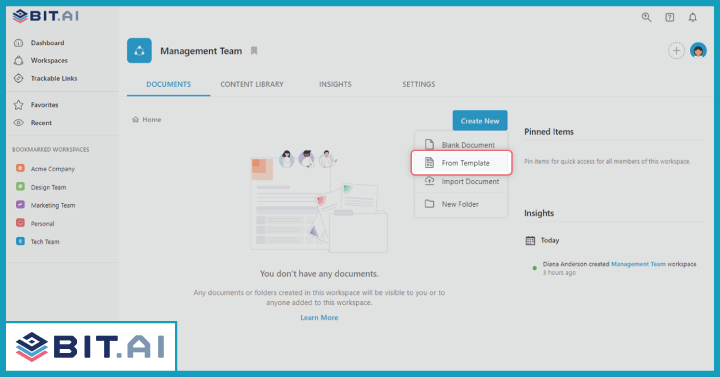Open search with the magnifier icon
Screen dimensions: 720x377
click(x=647, y=17)
